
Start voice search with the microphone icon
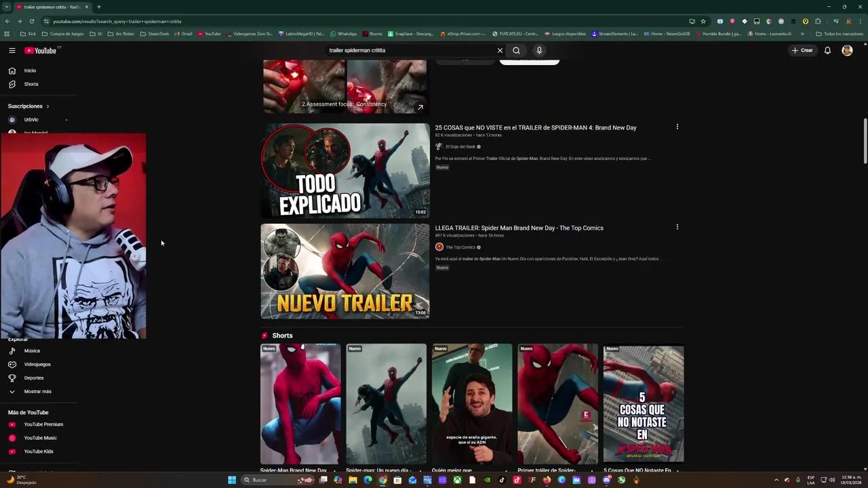[x=539, y=50]
